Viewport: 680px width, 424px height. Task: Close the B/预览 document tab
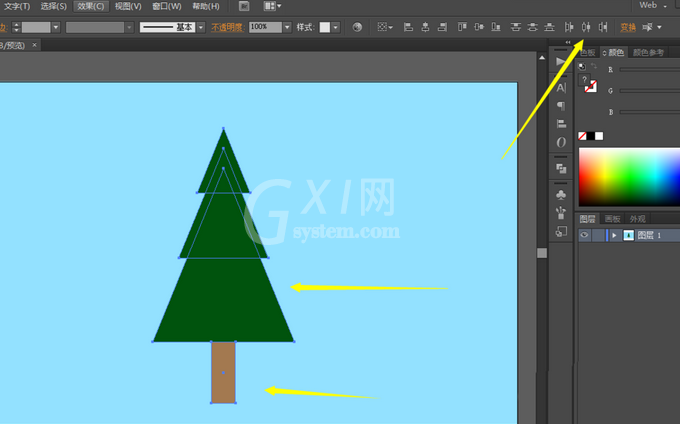(x=35, y=45)
